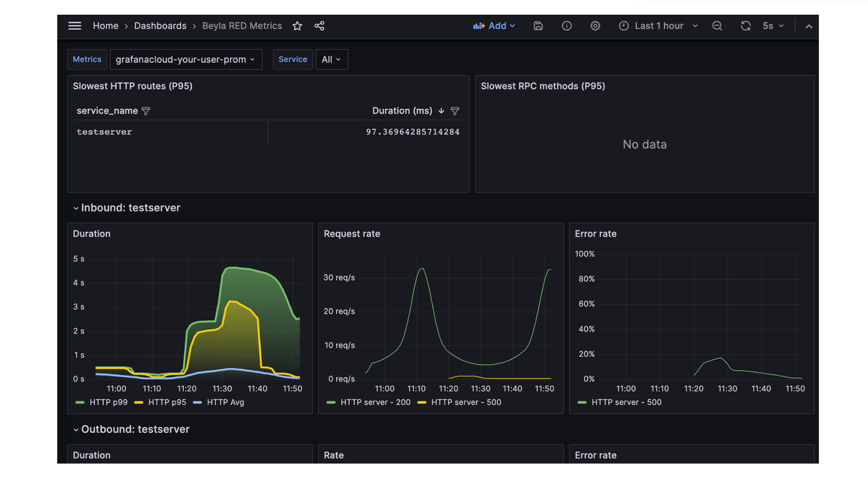Image resolution: width=868 pixels, height=504 pixels.
Task: Save the dashboard with the disk icon
Action: (538, 26)
